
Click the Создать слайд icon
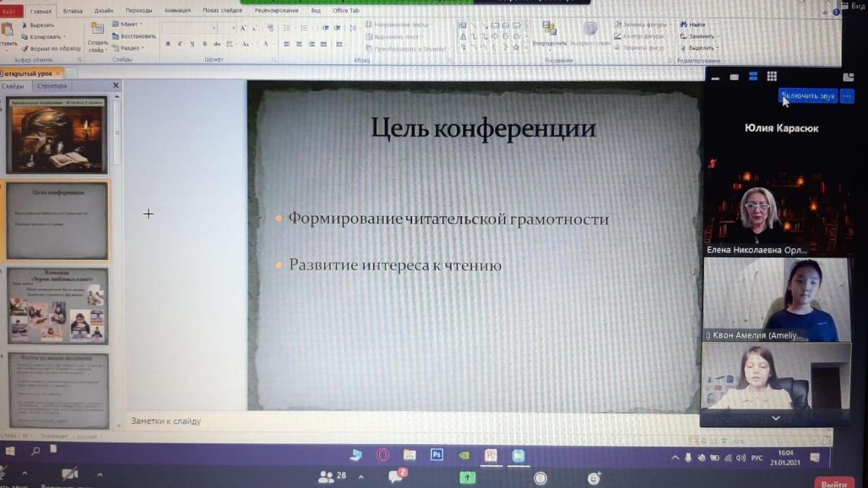98,30
